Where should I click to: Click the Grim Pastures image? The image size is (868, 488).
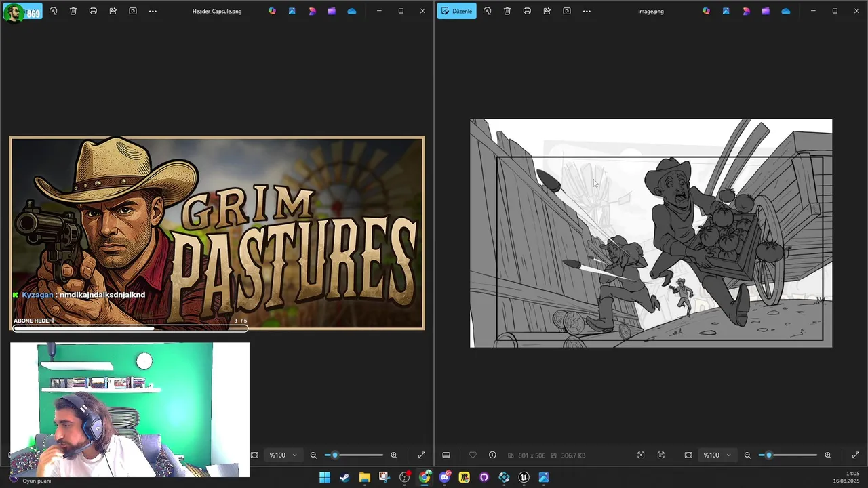click(217, 233)
